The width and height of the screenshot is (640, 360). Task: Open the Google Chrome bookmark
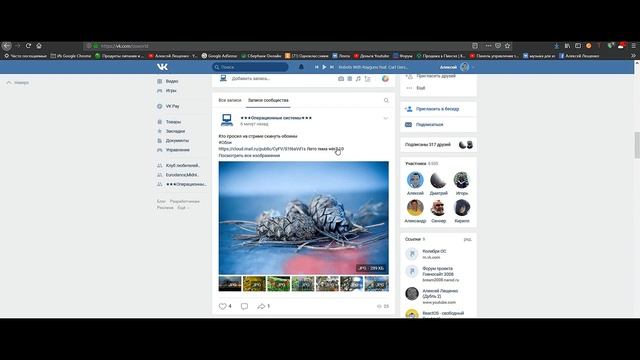pyautogui.click(x=71, y=56)
